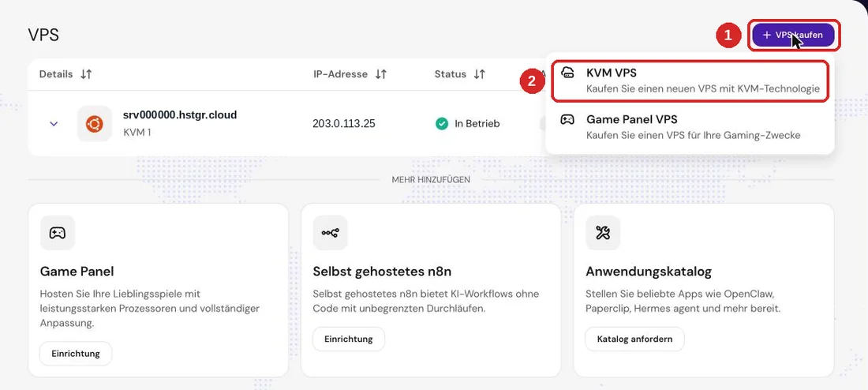The image size is (868, 390).
Task: Click the plus icon in VPS kaufen
Action: click(x=767, y=35)
